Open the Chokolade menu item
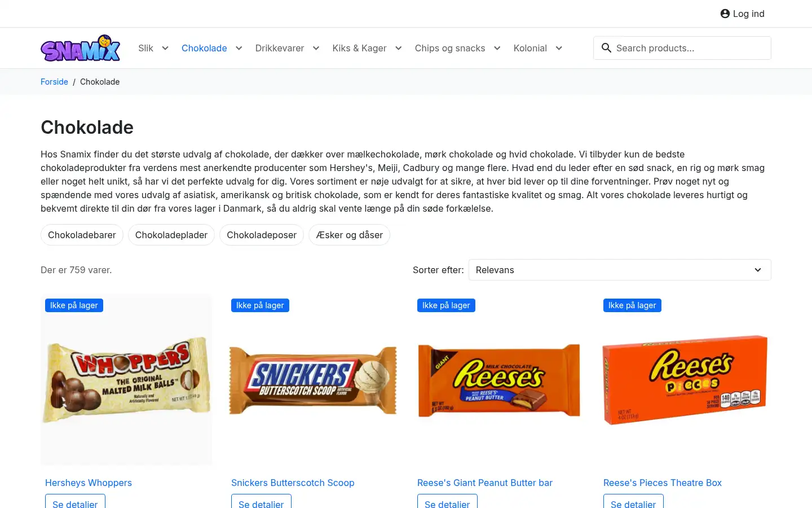Image resolution: width=812 pixels, height=508 pixels. pos(204,48)
